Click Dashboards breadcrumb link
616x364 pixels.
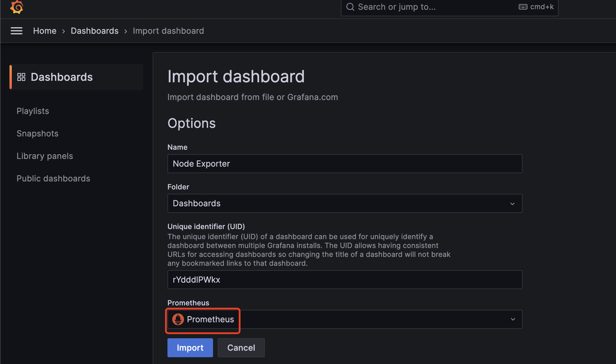tap(94, 31)
